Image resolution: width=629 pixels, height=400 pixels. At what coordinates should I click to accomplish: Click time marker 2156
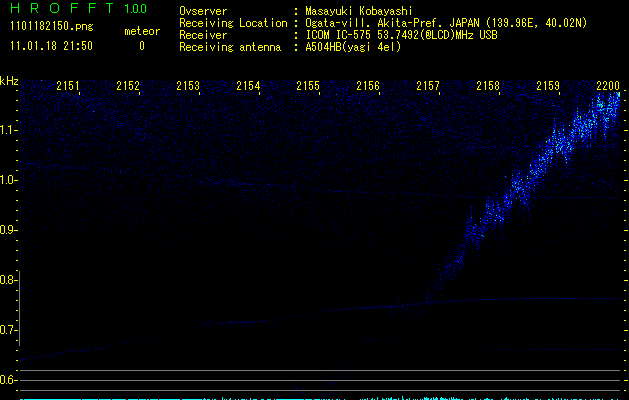coord(368,86)
